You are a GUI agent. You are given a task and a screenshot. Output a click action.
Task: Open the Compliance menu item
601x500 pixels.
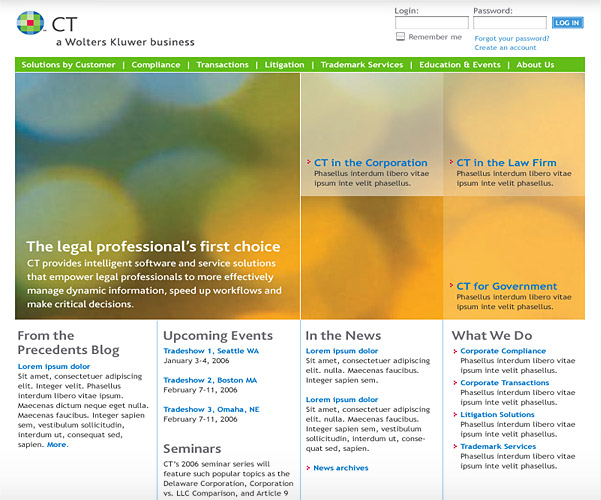[156, 64]
